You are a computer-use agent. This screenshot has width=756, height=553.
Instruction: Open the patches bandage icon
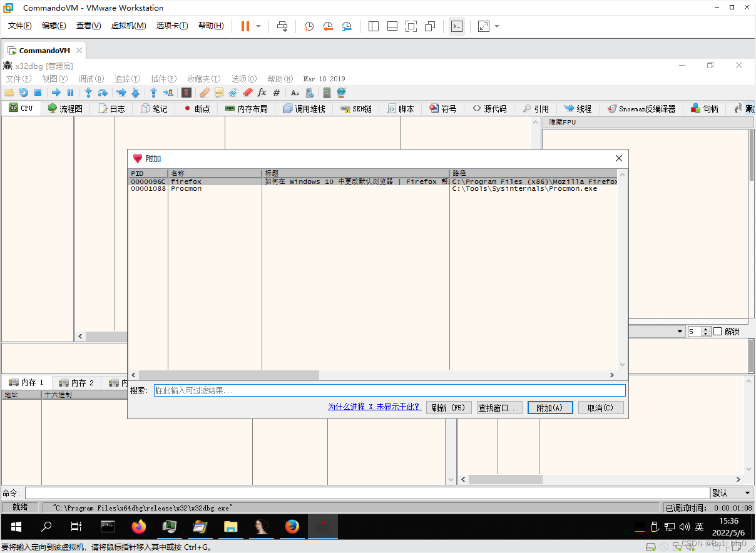[205, 93]
